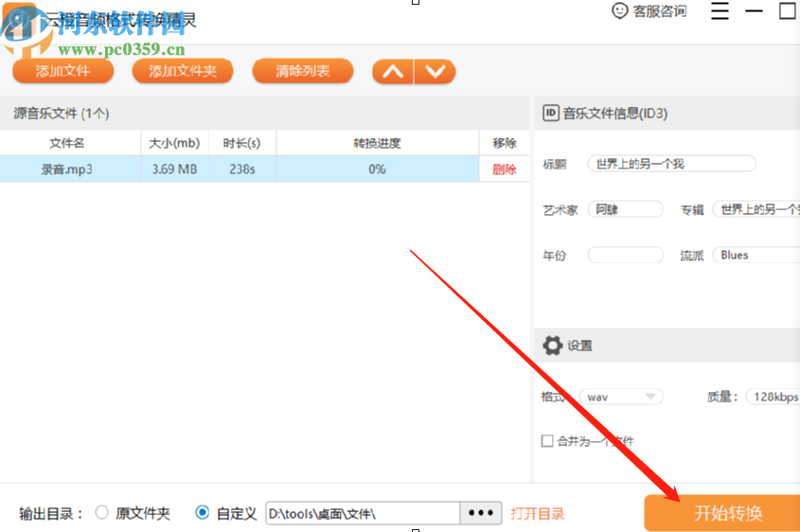Click the 移除 column header
Viewport: 800px width, 532px height.
[504, 143]
